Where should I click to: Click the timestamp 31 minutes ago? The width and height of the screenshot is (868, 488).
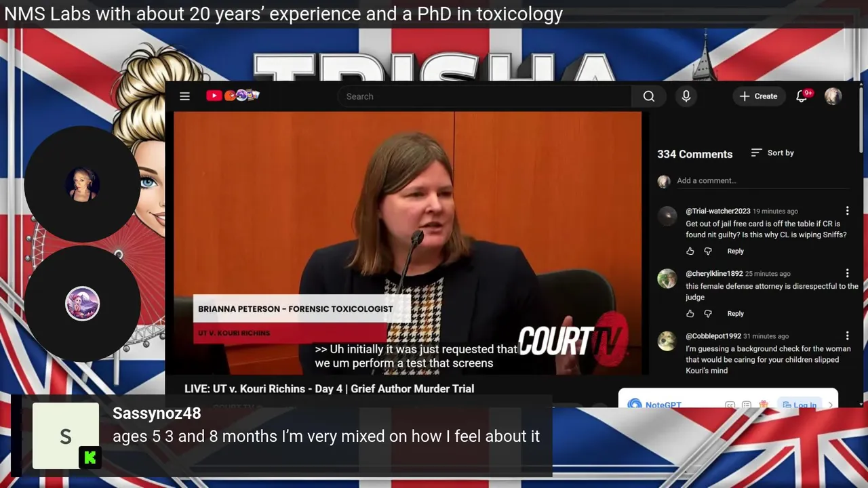click(x=766, y=336)
